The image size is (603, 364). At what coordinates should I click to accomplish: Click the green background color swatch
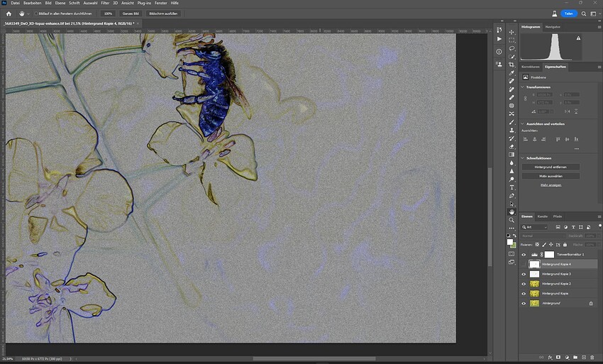pyautogui.click(x=514, y=246)
